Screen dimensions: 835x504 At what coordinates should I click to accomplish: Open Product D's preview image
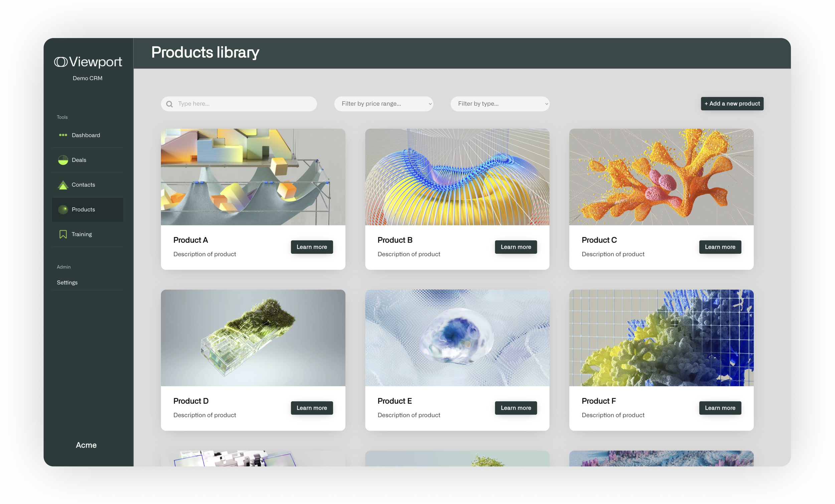point(253,338)
